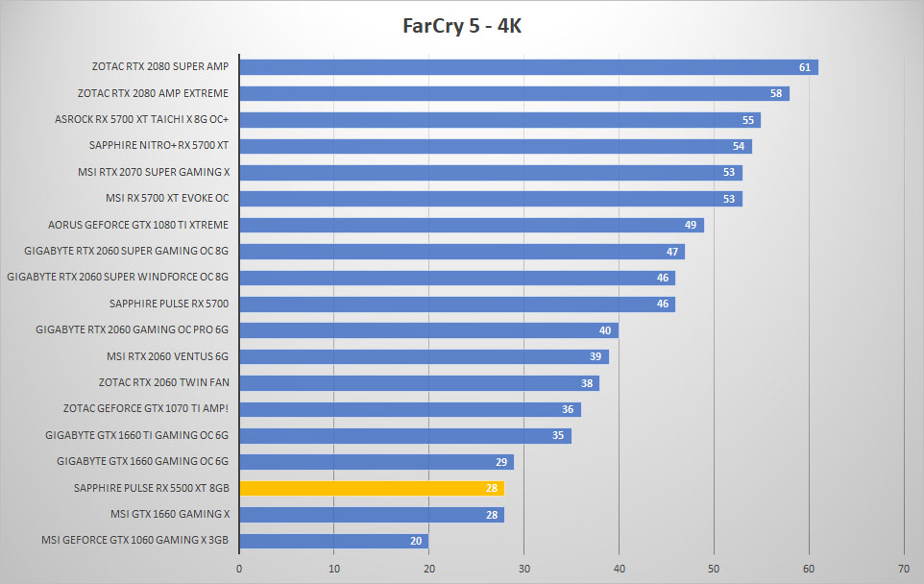The width and height of the screenshot is (924, 584).
Task: Click the ZOTAC RTX 2060 TWIN FAN label
Action: click(x=164, y=382)
